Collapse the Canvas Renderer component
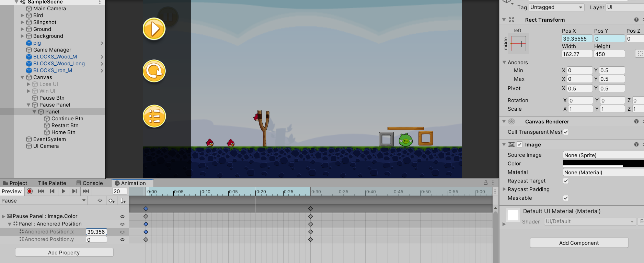This screenshot has height=263, width=644. pyautogui.click(x=504, y=121)
